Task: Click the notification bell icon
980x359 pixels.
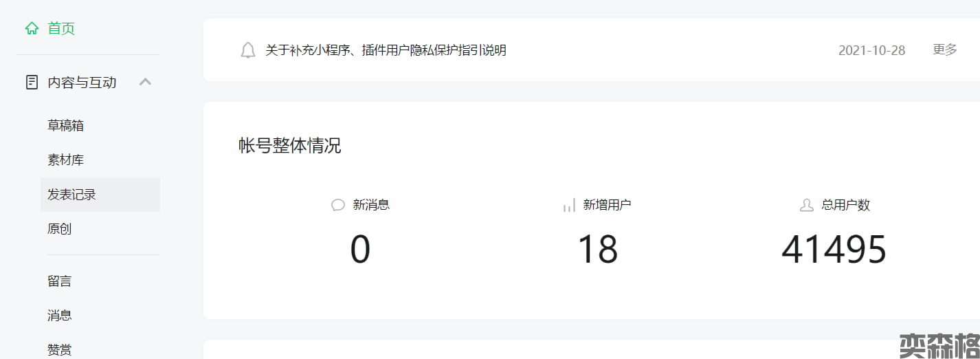Action: (x=248, y=50)
